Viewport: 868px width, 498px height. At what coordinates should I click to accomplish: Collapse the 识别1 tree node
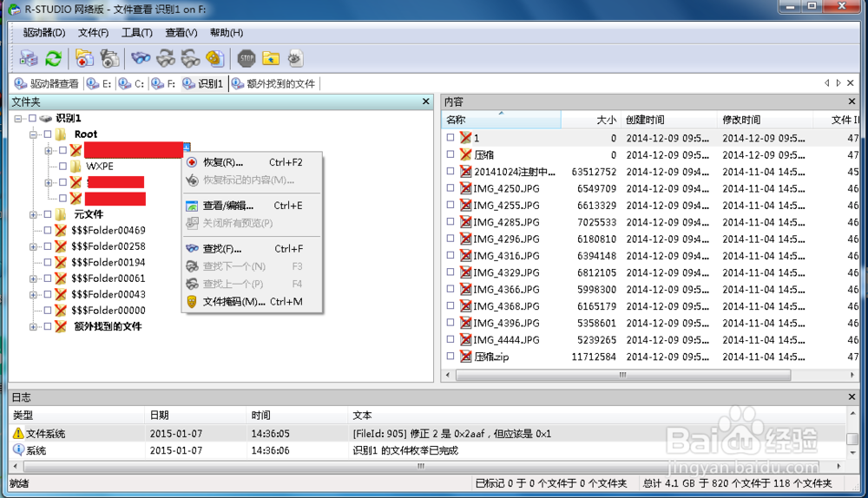point(18,118)
